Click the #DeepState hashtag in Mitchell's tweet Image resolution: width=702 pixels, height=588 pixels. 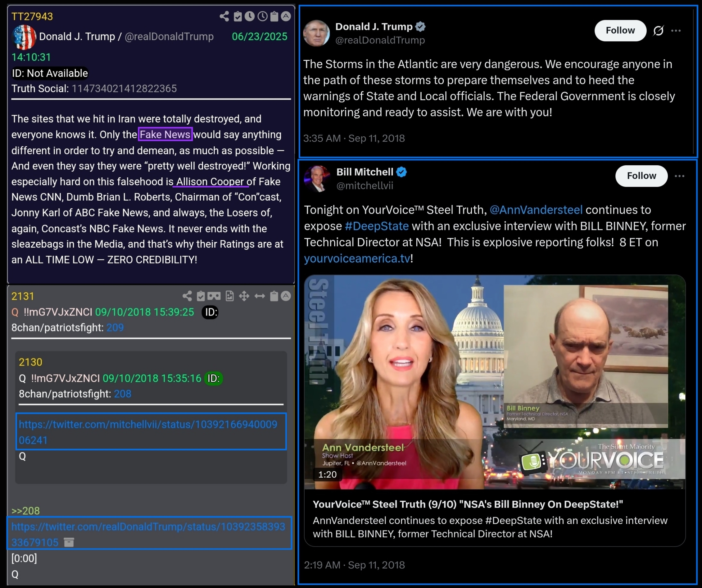377,226
